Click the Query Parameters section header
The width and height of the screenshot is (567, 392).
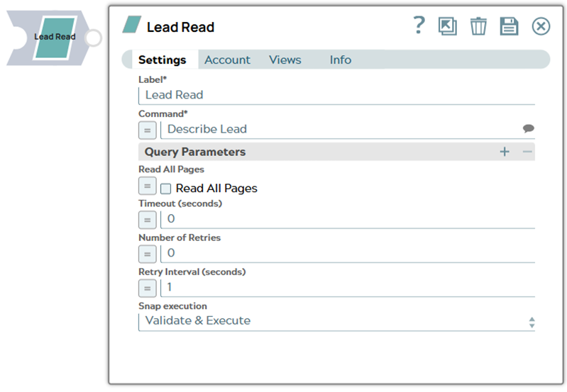pyautogui.click(x=336, y=152)
